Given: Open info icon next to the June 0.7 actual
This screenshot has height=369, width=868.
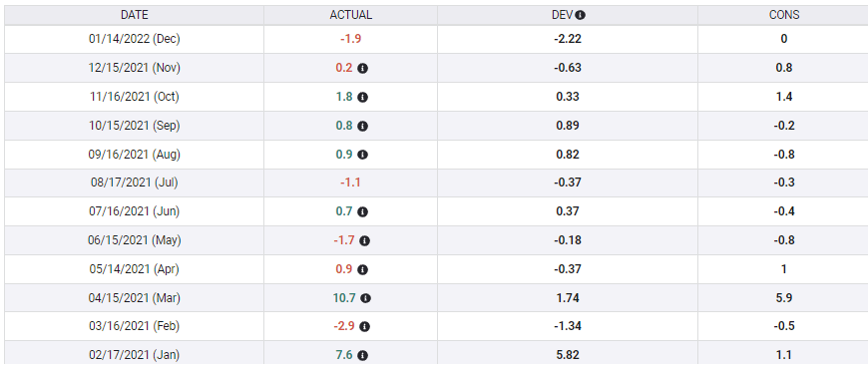Looking at the screenshot, I should 362,211.
